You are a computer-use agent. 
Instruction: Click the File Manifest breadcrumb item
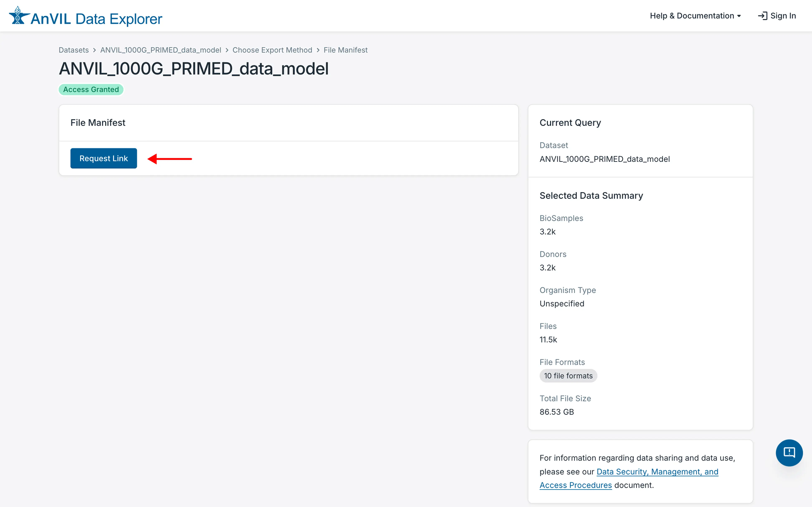345,50
